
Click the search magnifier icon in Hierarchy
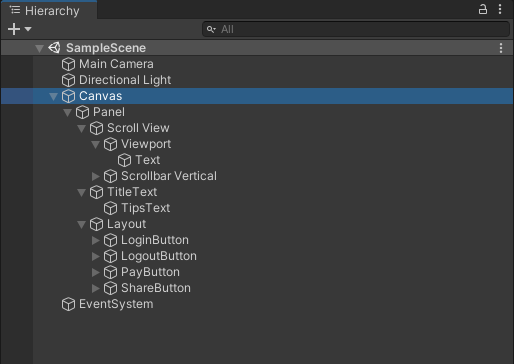(x=211, y=29)
